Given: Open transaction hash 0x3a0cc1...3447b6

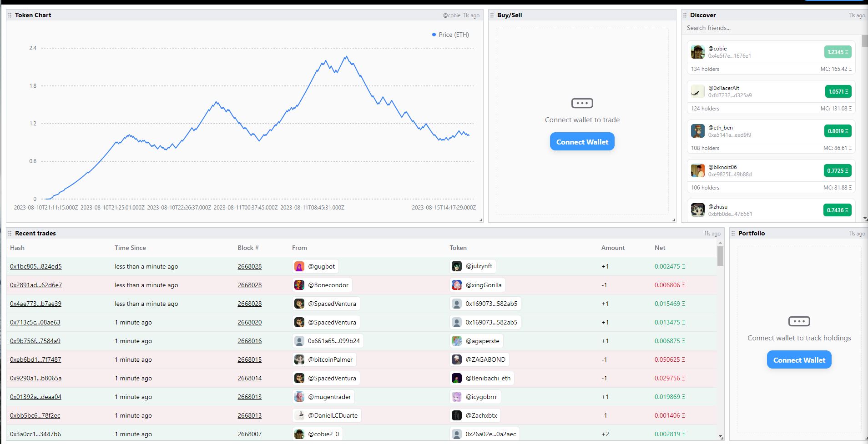Looking at the screenshot, I should pos(35,434).
